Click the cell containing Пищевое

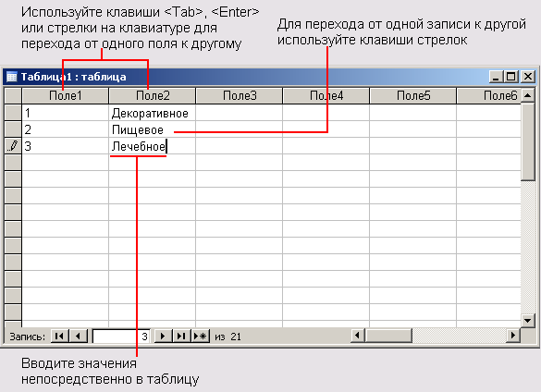153,129
